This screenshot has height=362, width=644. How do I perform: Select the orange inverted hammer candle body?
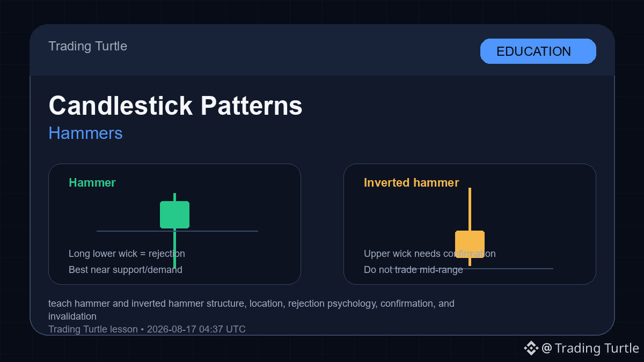tap(470, 244)
